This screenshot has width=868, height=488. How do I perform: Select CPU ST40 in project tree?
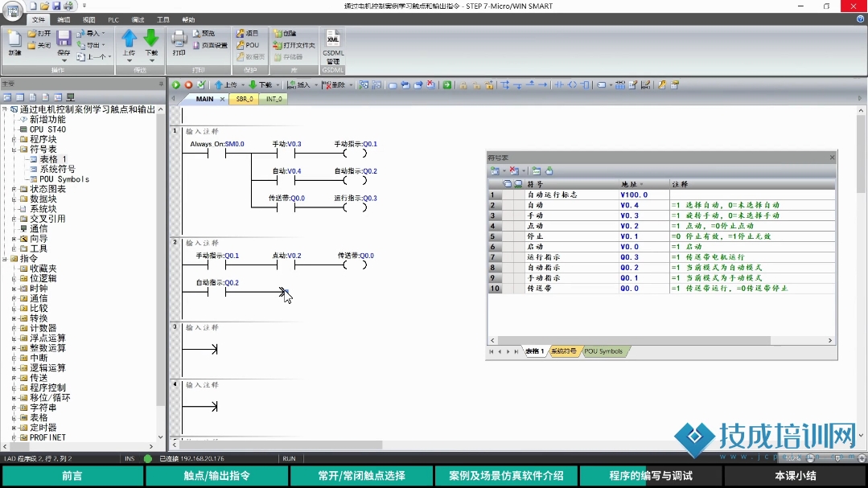(x=47, y=129)
